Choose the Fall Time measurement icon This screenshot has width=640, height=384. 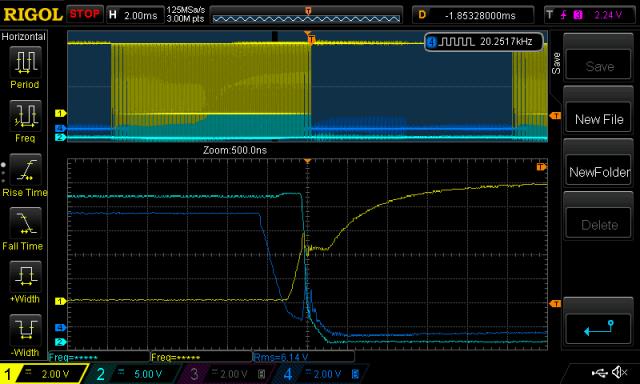[x=25, y=223]
